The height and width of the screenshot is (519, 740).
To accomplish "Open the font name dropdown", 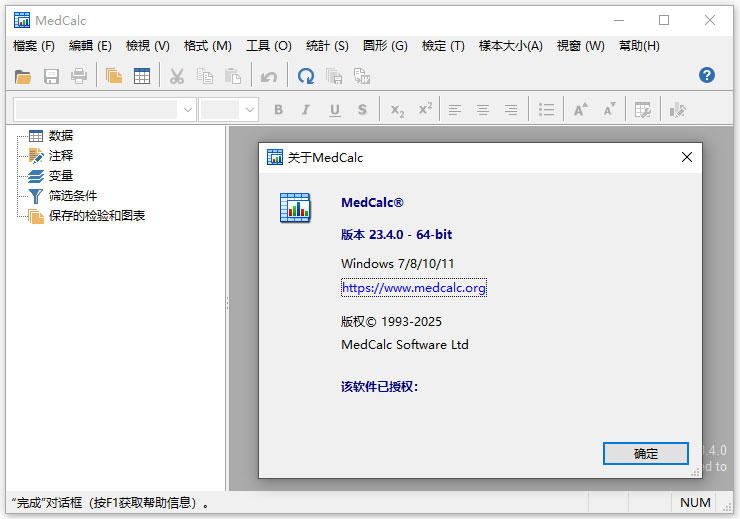I will [x=187, y=110].
